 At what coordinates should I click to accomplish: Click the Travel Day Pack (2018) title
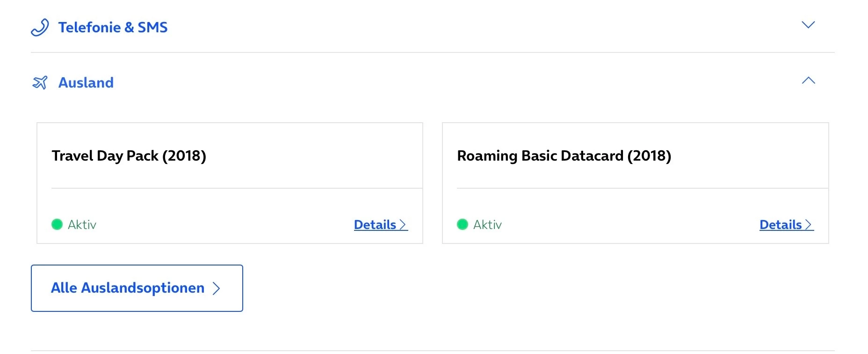(129, 156)
